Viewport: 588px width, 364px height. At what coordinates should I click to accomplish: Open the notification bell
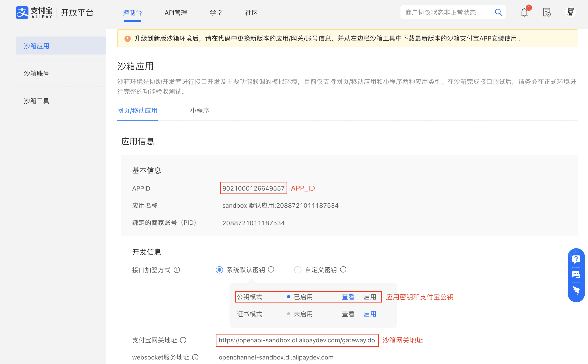[524, 12]
